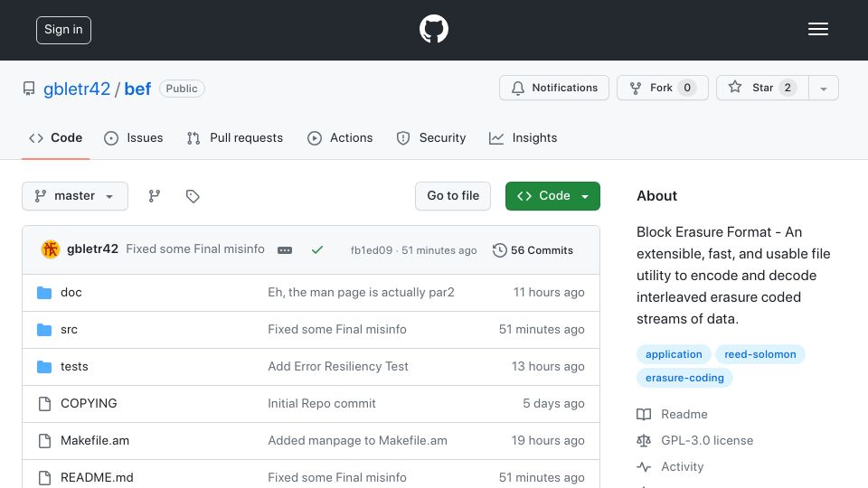868x488 pixels.
Task: Expand the Star lists dropdown arrow
Action: tap(824, 88)
